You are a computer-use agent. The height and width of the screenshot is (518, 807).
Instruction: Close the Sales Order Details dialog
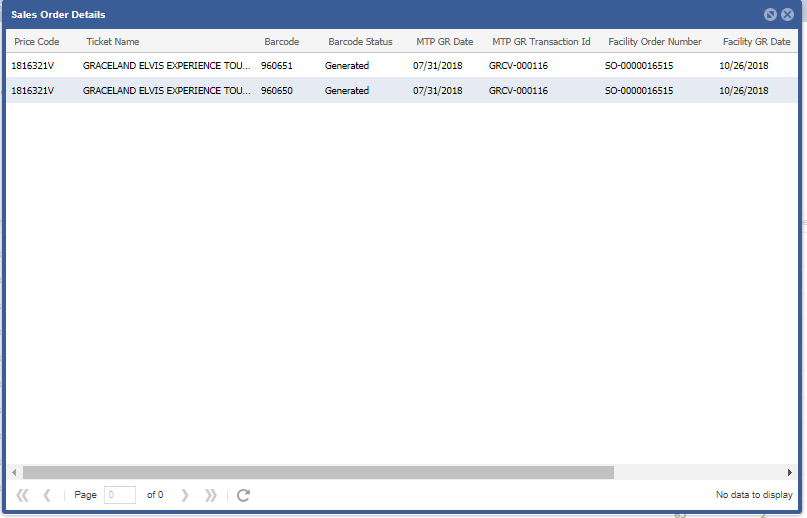pyautogui.click(x=787, y=15)
